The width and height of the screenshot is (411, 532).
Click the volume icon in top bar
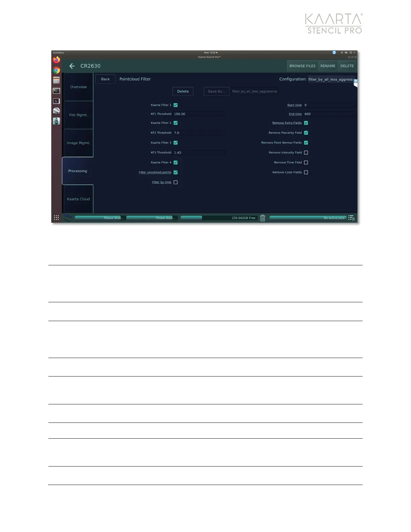346,53
